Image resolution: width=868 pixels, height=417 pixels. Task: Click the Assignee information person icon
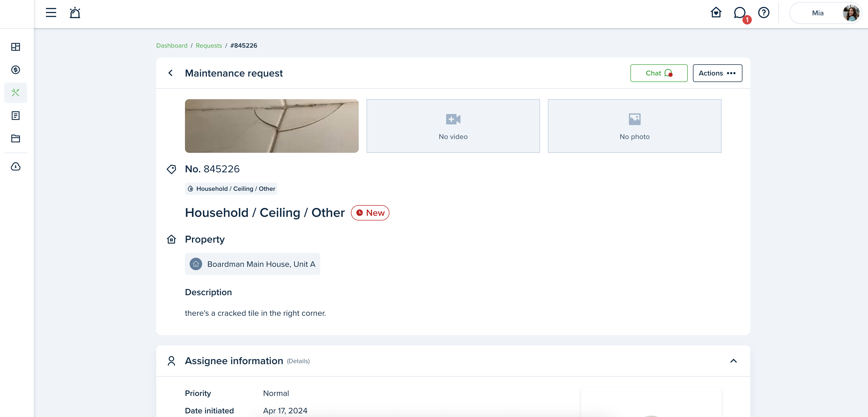point(171,361)
